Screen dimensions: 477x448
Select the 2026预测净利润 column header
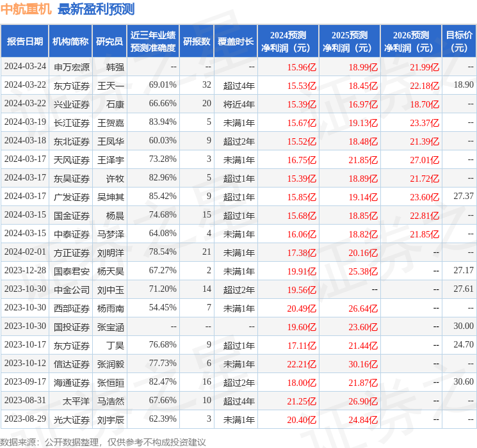click(x=410, y=42)
